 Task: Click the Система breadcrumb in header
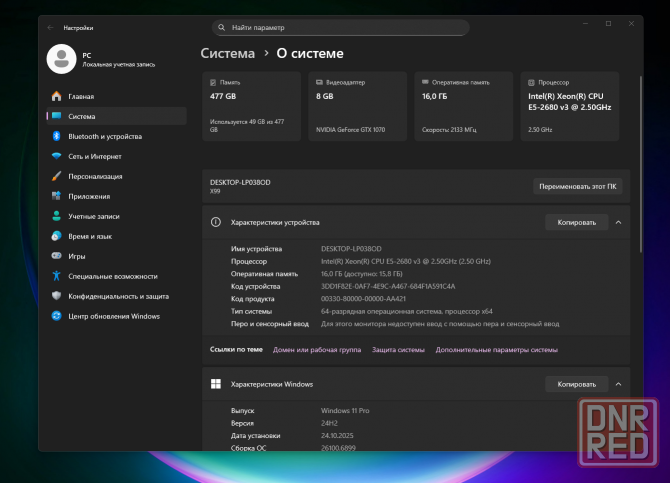point(227,53)
